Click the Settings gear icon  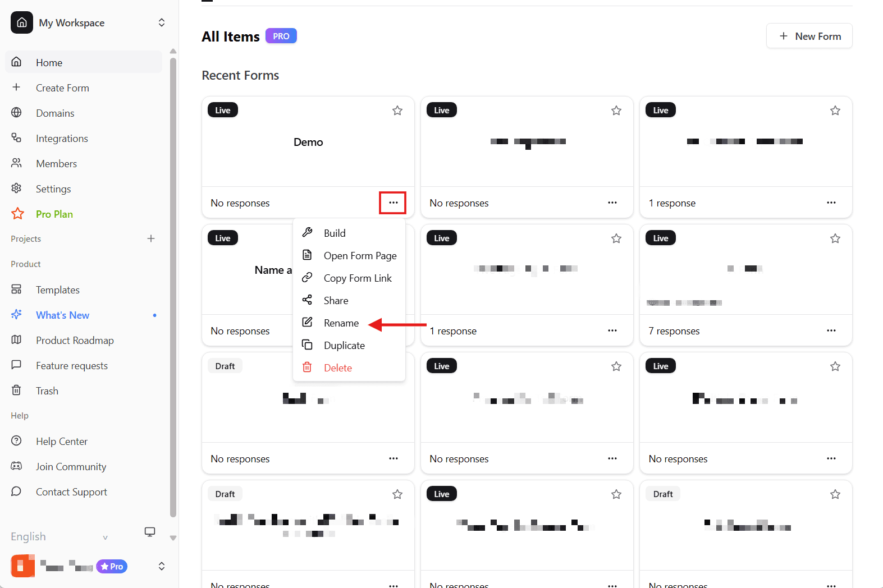(17, 189)
